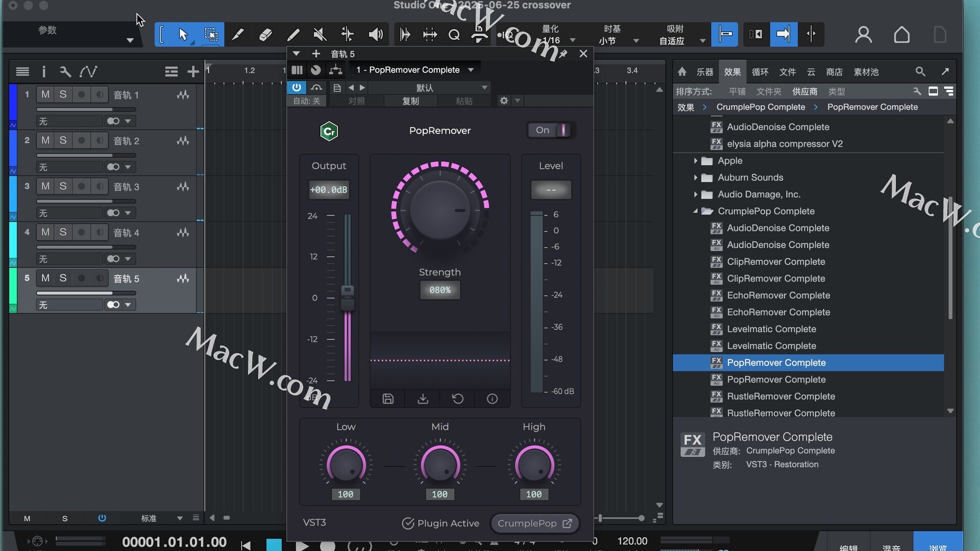980x551 pixels.
Task: Switch to 循环 browser tab
Action: pyautogui.click(x=760, y=72)
